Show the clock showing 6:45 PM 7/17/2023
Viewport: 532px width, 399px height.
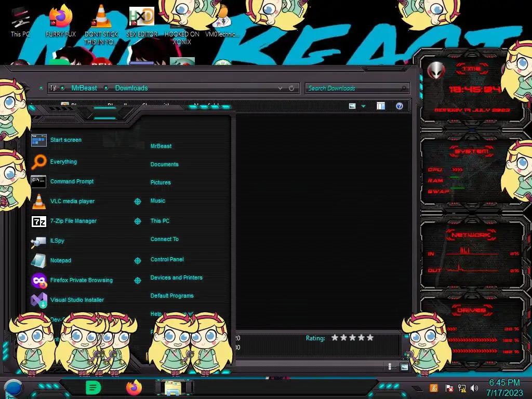(x=504, y=388)
